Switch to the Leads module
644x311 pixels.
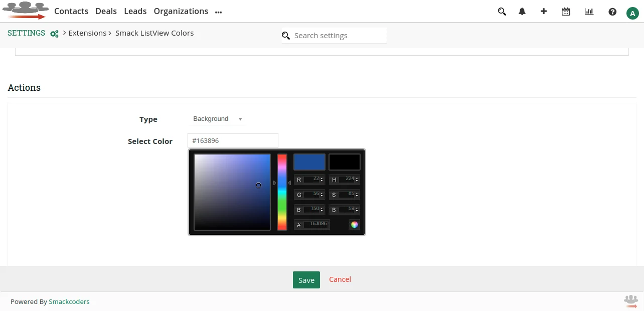135,11
